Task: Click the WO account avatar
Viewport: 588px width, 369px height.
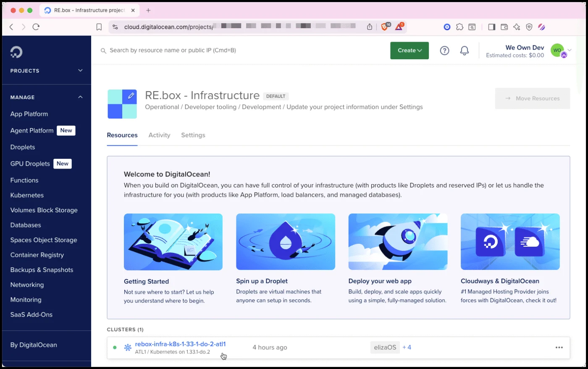Action: click(x=557, y=50)
